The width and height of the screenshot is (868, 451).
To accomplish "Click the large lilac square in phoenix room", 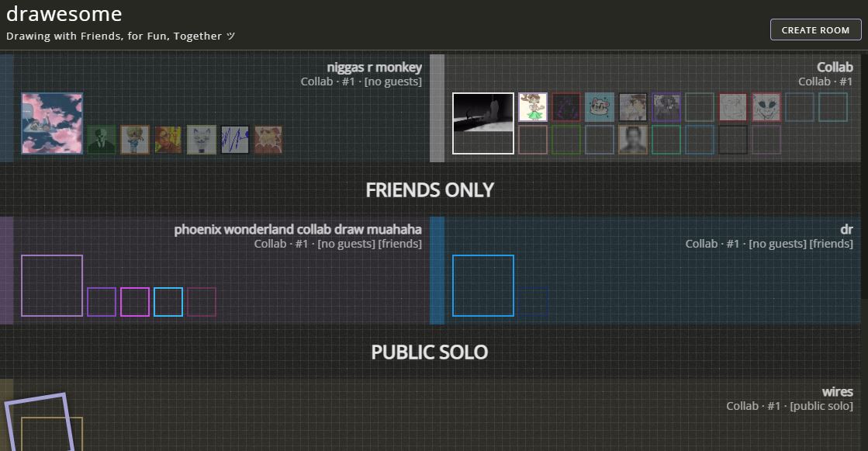I will point(52,286).
